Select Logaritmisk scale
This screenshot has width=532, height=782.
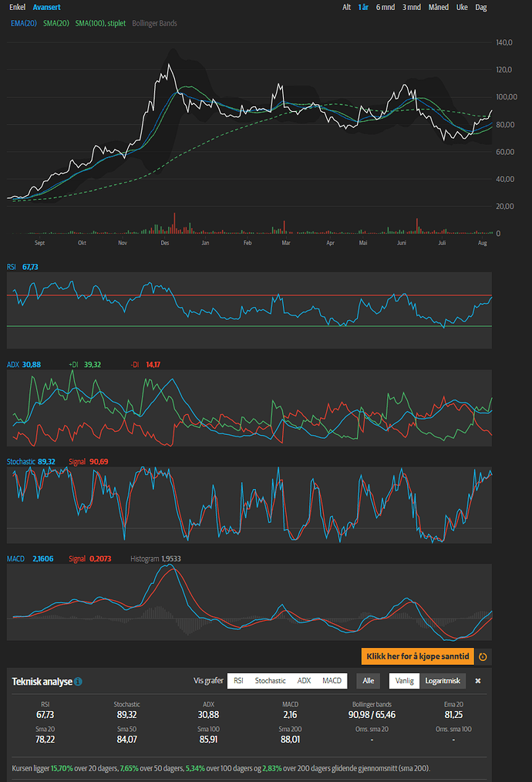tap(443, 681)
